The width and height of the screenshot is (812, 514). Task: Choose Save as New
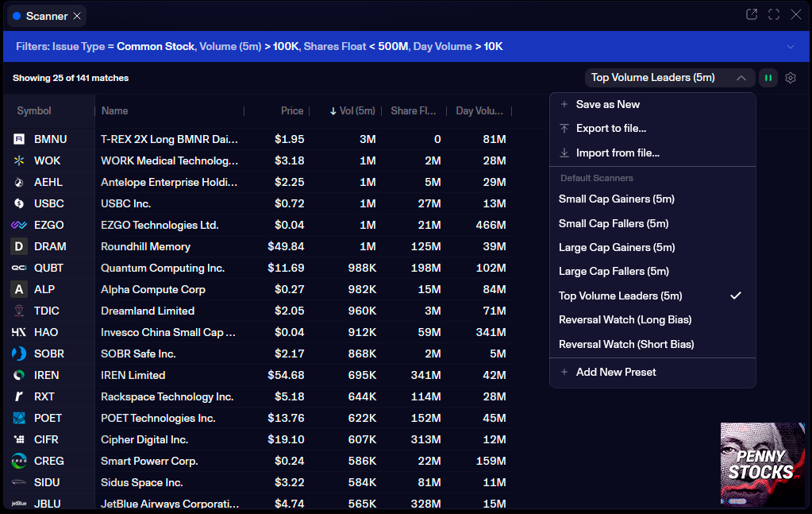click(607, 104)
